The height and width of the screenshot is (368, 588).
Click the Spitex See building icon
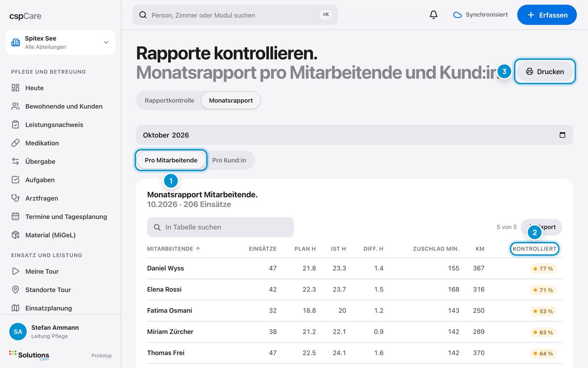pyautogui.click(x=16, y=42)
